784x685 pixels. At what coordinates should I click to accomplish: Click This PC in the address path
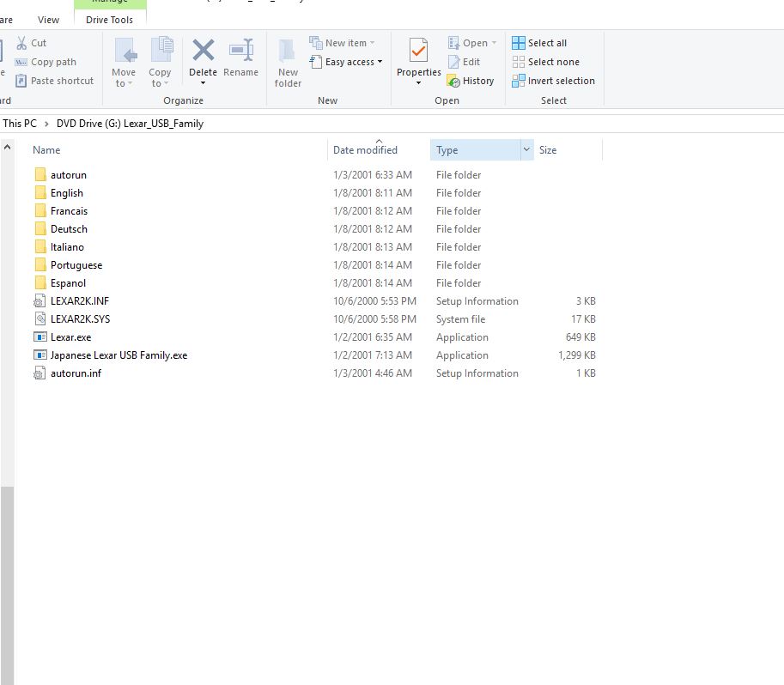(20, 124)
